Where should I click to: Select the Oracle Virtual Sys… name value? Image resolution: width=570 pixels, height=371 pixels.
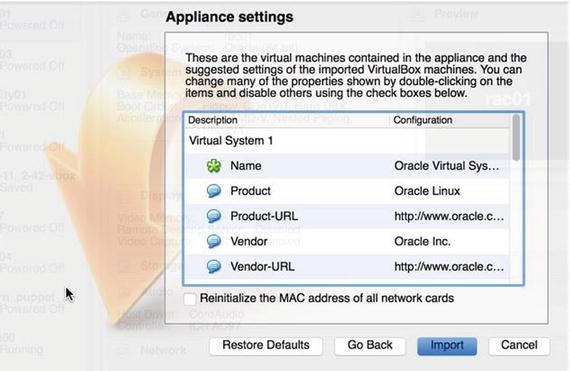[x=447, y=166]
